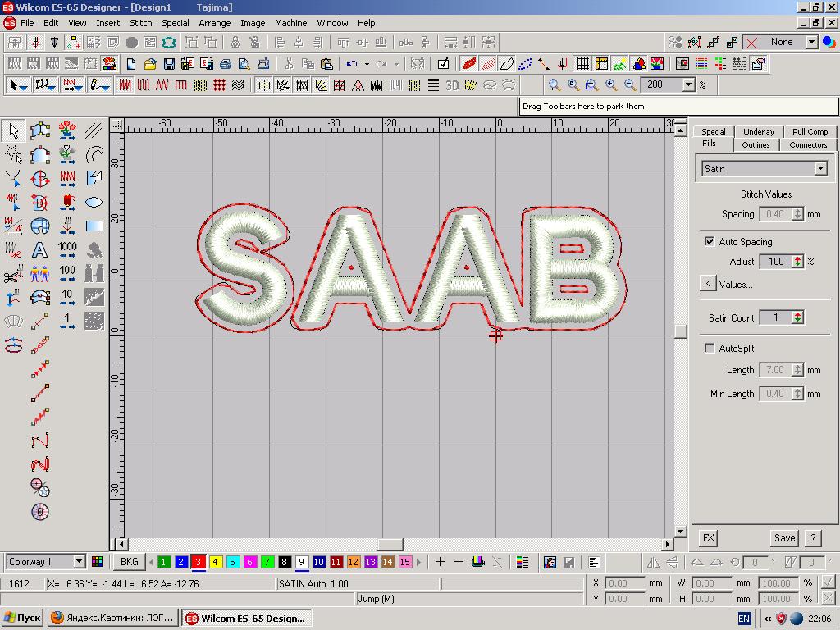Click the Print design icon
This screenshot has height=630, width=840.
pos(225,63)
